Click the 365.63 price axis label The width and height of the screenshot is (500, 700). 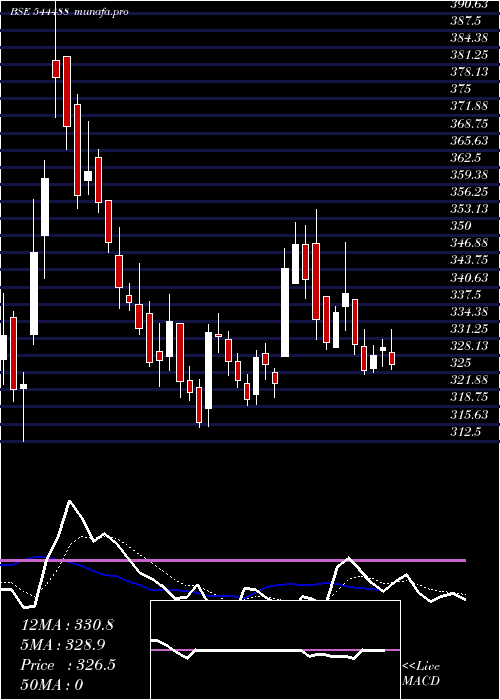[471, 140]
